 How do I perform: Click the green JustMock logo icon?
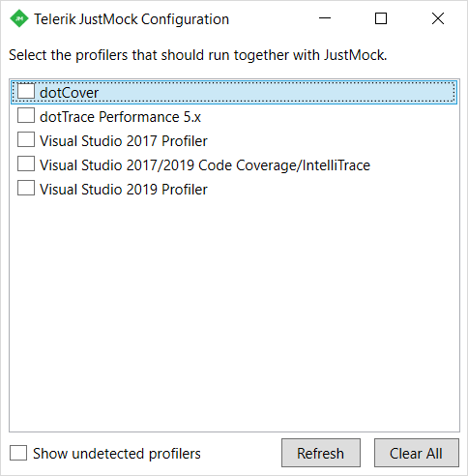pos(19,18)
